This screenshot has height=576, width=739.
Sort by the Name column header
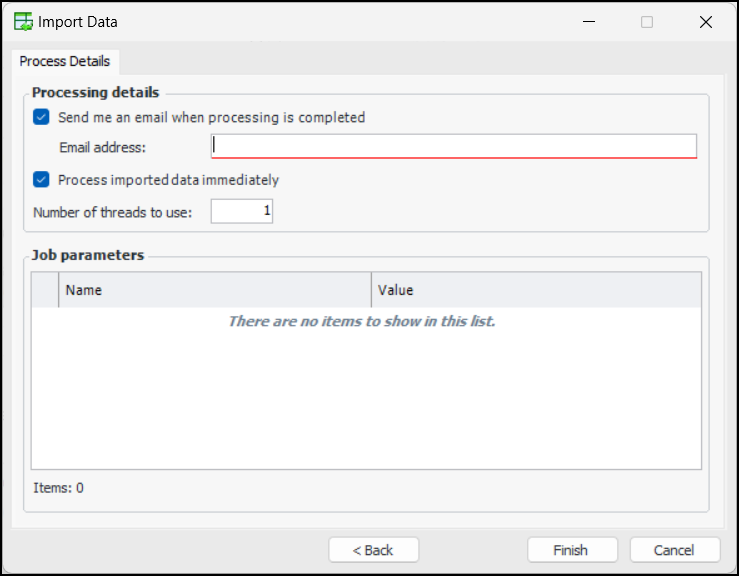pyautogui.click(x=214, y=290)
